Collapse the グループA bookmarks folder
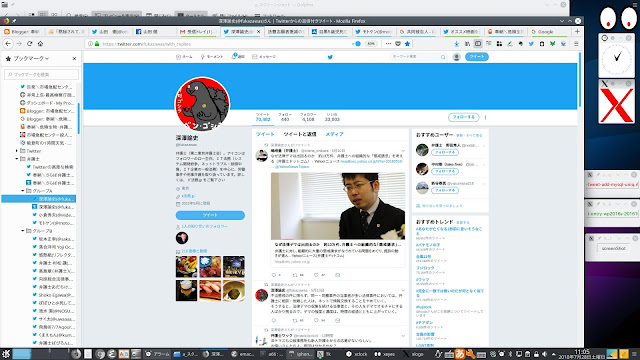 [x=23, y=191]
